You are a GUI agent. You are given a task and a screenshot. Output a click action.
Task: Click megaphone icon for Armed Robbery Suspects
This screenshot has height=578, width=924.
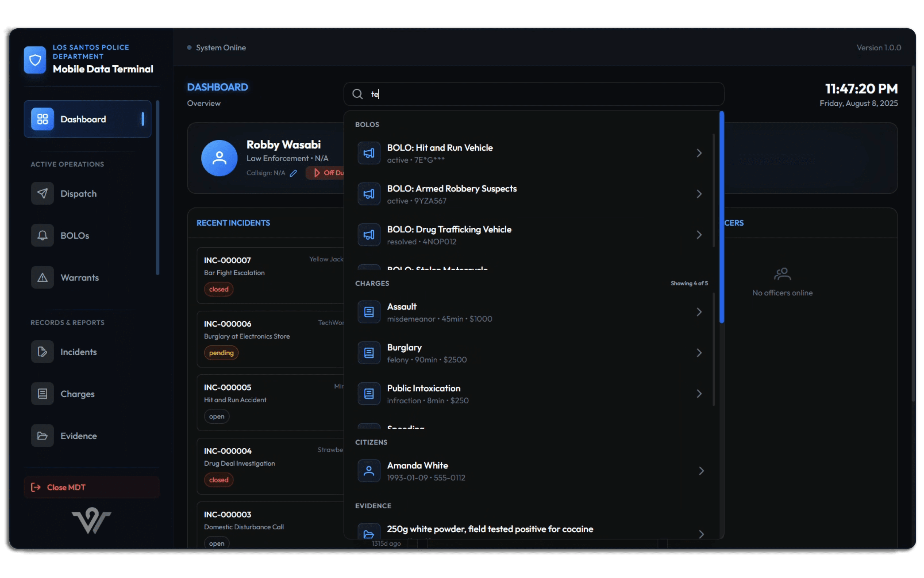pos(369,194)
